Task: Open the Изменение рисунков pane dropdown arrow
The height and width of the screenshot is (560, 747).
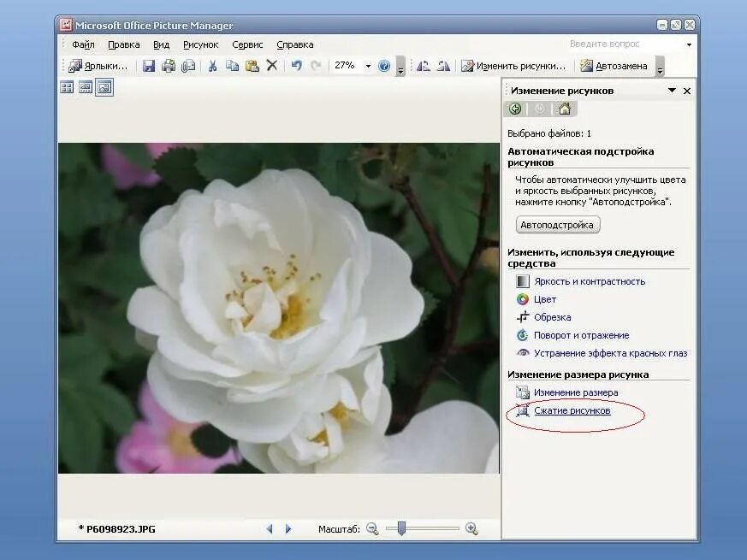Action: [x=672, y=90]
